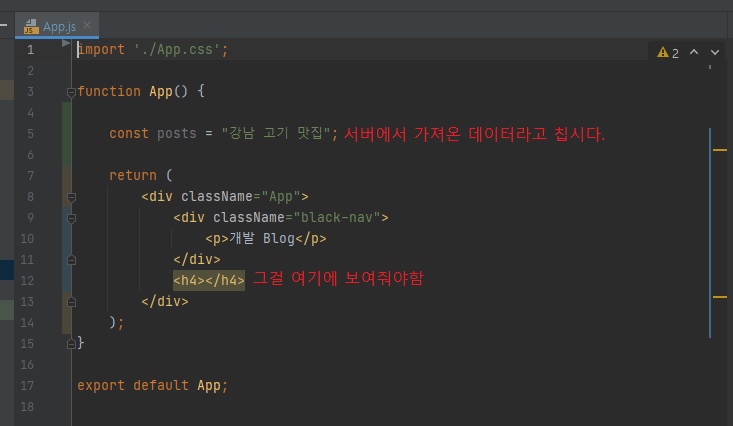Click the upper yellow warning stripe in scrollbar

click(720, 150)
